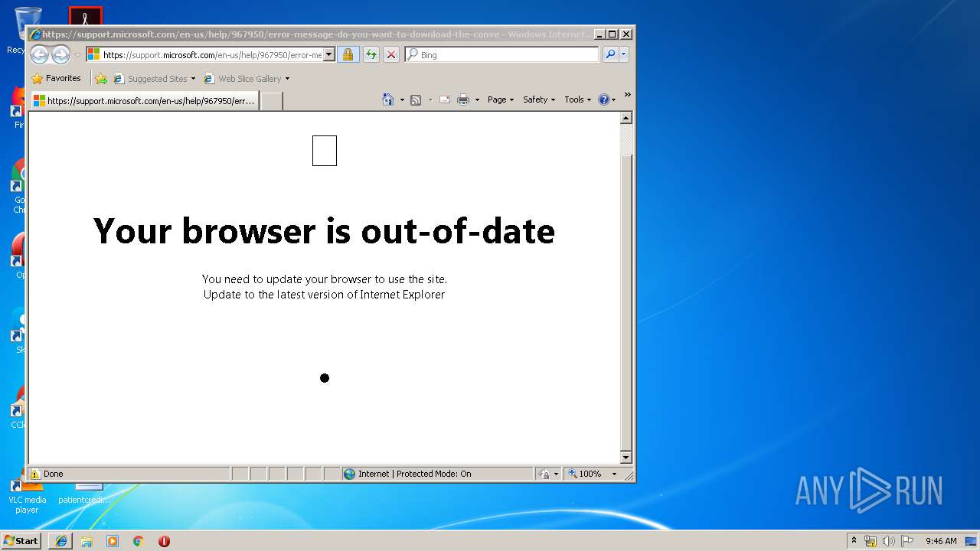Open the privacy/security status bar dropdown
980x551 pixels.
pyautogui.click(x=548, y=474)
